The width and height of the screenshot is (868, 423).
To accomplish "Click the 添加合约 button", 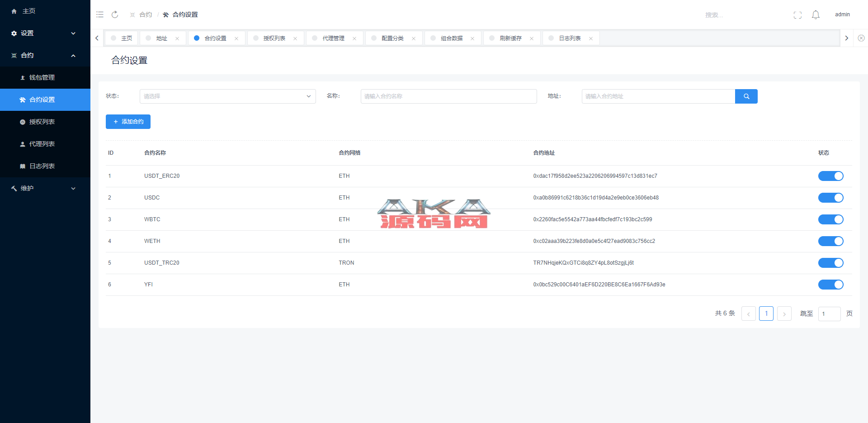I will pyautogui.click(x=128, y=122).
